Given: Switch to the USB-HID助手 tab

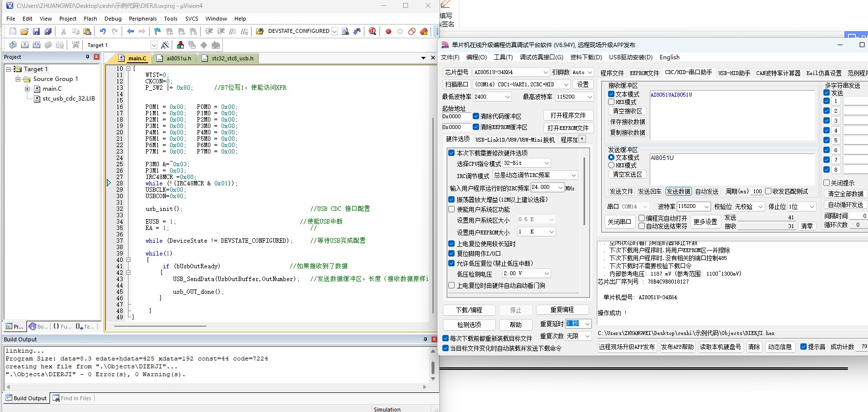Looking at the screenshot, I should pos(734,73).
